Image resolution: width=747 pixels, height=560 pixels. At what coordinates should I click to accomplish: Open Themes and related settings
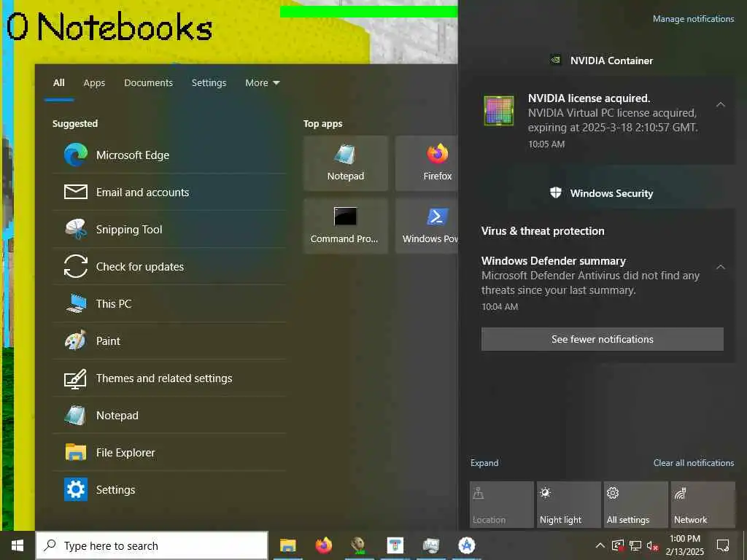point(169,378)
